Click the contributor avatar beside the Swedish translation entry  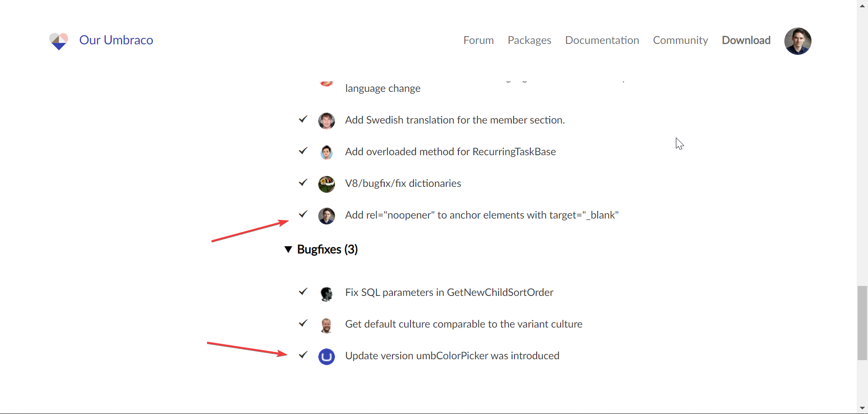coord(326,120)
